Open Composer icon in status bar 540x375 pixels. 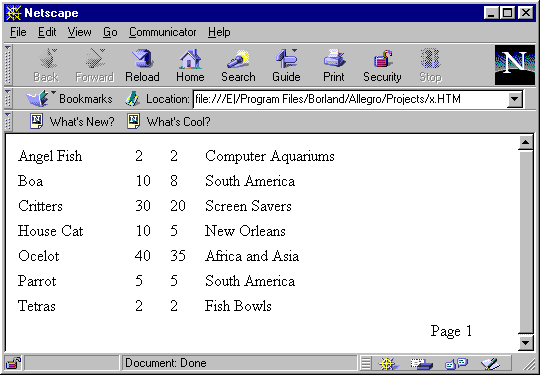coord(490,363)
